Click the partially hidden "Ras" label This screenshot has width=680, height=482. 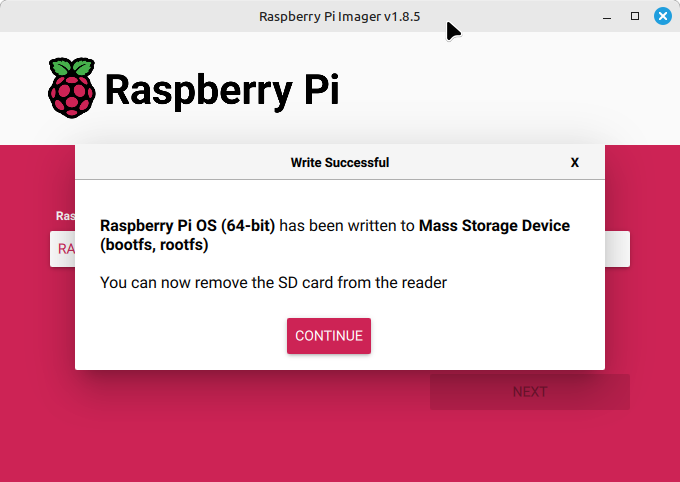coord(65,216)
